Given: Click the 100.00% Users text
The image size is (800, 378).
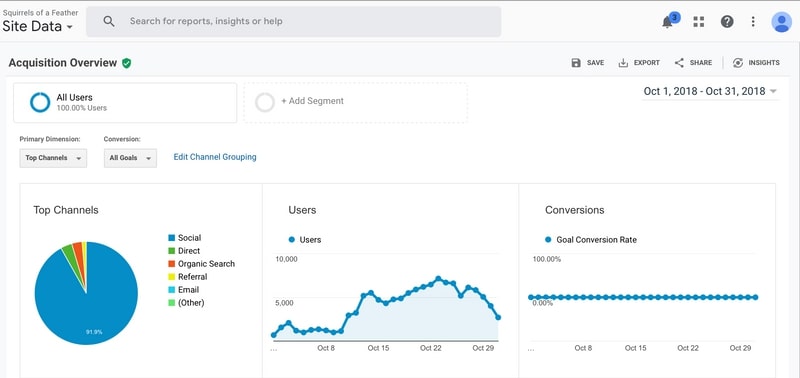Looking at the screenshot, I should pyautogui.click(x=82, y=108).
